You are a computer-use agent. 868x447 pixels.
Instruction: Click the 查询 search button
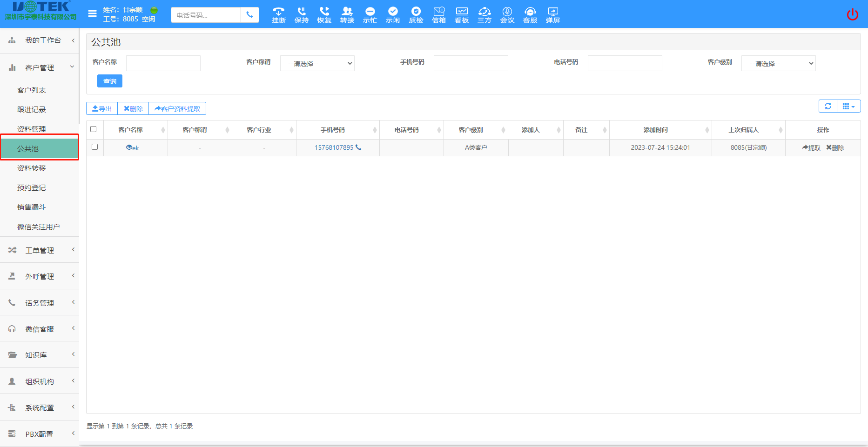click(x=110, y=81)
